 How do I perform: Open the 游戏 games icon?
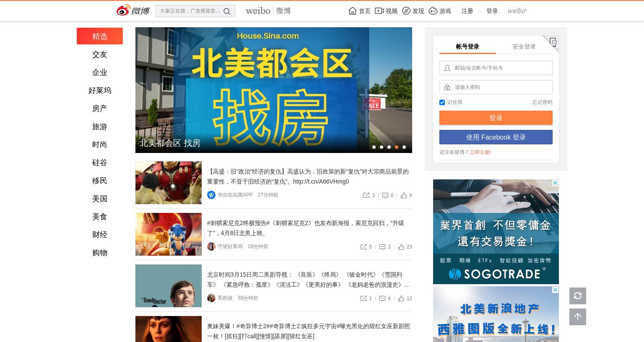click(x=433, y=11)
